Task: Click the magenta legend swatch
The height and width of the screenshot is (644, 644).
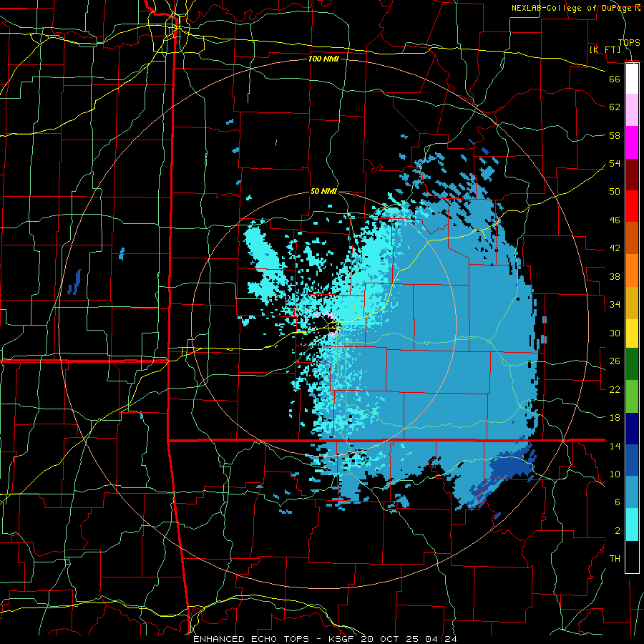Action: (x=632, y=142)
